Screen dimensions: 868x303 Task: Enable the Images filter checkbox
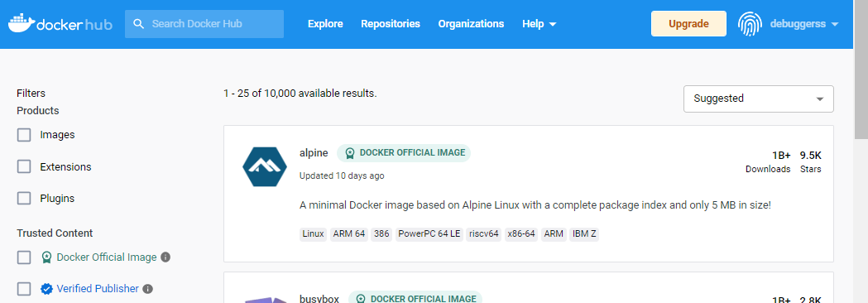pos(24,135)
